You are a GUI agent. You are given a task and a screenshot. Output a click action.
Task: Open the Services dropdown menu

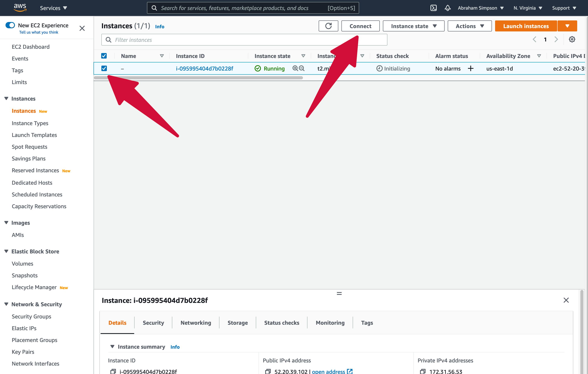click(x=53, y=8)
